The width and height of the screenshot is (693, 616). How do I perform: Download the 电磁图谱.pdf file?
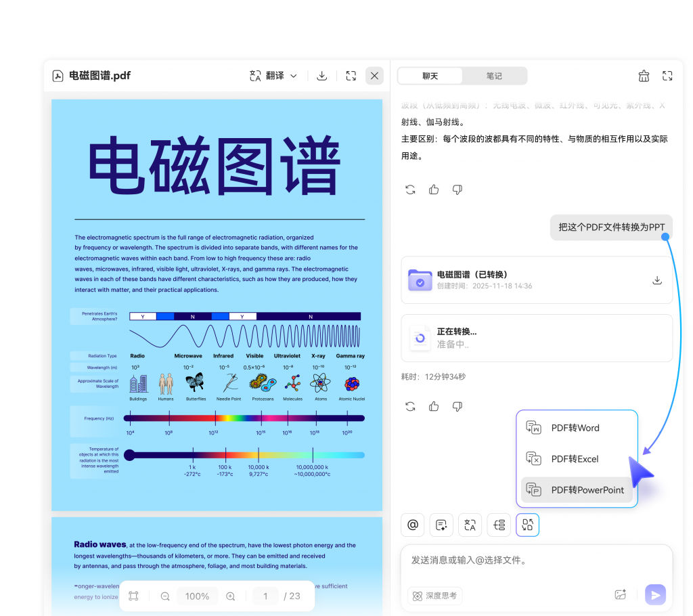pyautogui.click(x=322, y=75)
